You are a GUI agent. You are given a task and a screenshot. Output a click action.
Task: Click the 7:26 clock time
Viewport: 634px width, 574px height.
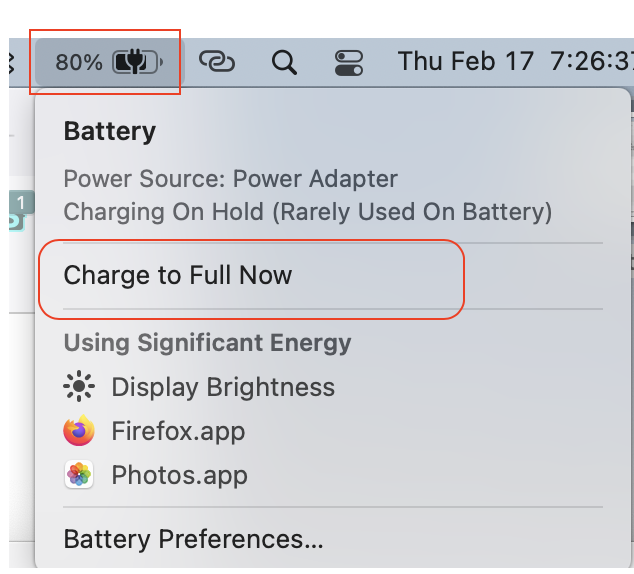(x=590, y=62)
